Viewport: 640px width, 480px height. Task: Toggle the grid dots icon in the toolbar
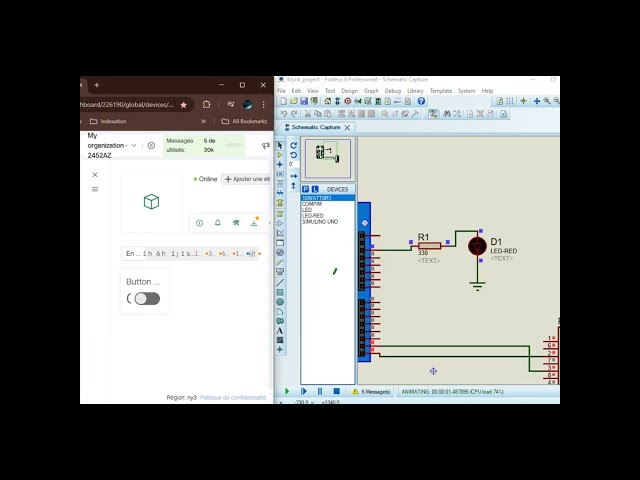(510, 101)
